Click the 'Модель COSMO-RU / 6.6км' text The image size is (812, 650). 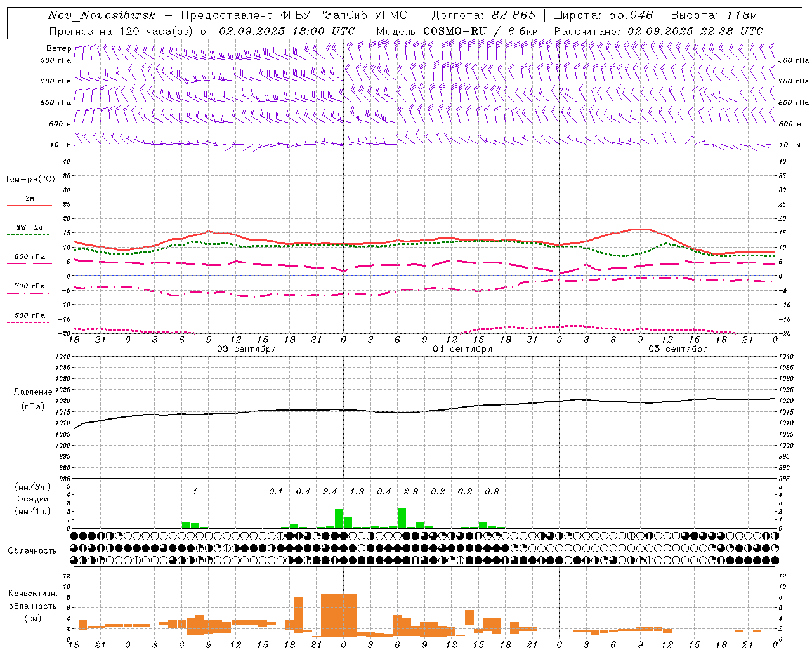coord(457,31)
